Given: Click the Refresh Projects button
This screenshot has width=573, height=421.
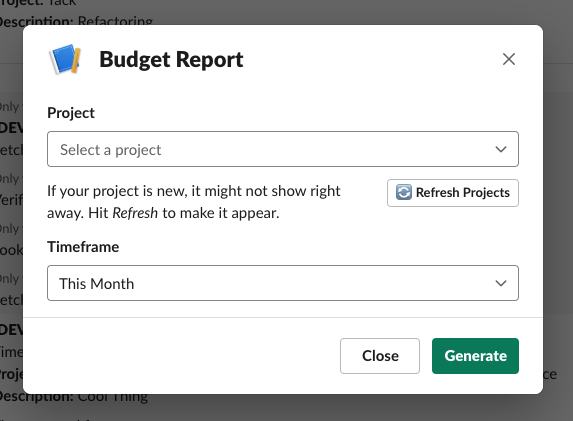Looking at the screenshot, I should (x=453, y=193).
